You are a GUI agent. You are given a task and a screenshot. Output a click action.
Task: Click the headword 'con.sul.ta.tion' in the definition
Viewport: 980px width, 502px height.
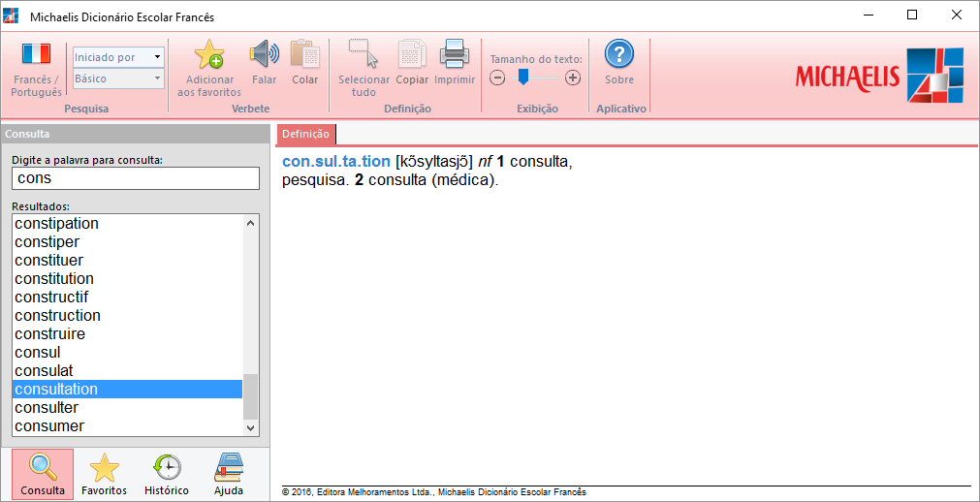(x=336, y=162)
